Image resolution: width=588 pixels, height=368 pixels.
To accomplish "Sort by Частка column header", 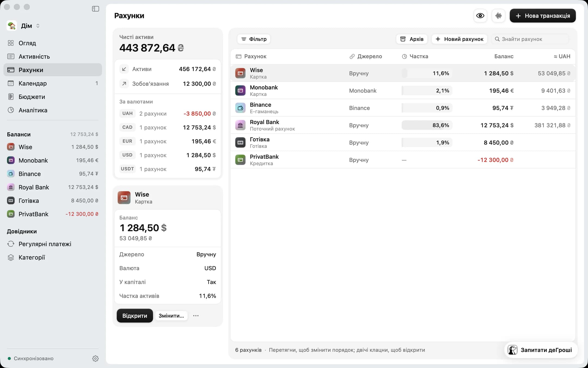I will 415,56.
